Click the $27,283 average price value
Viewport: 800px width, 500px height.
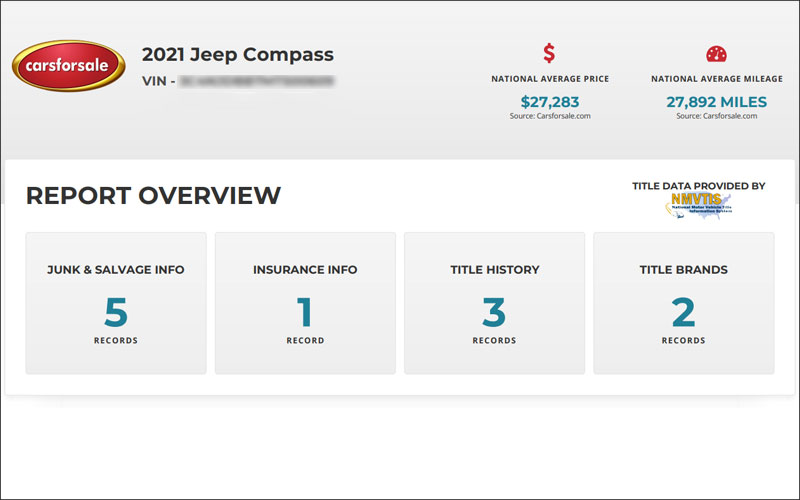pyautogui.click(x=550, y=102)
